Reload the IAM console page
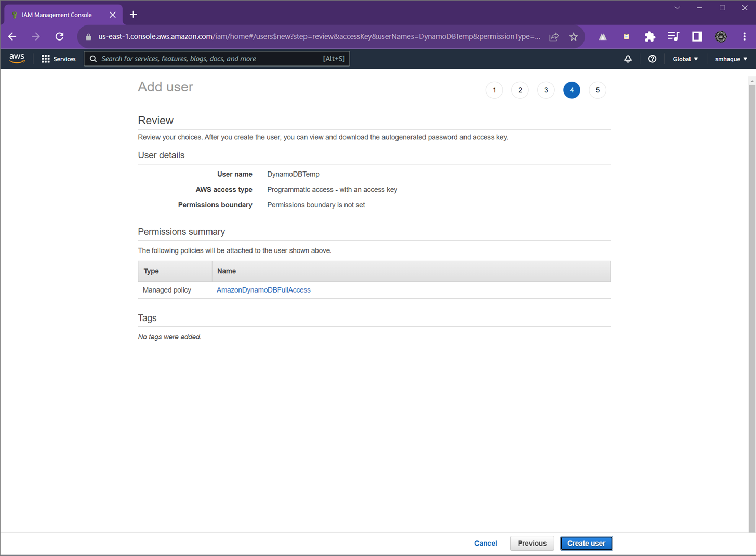 coord(60,37)
